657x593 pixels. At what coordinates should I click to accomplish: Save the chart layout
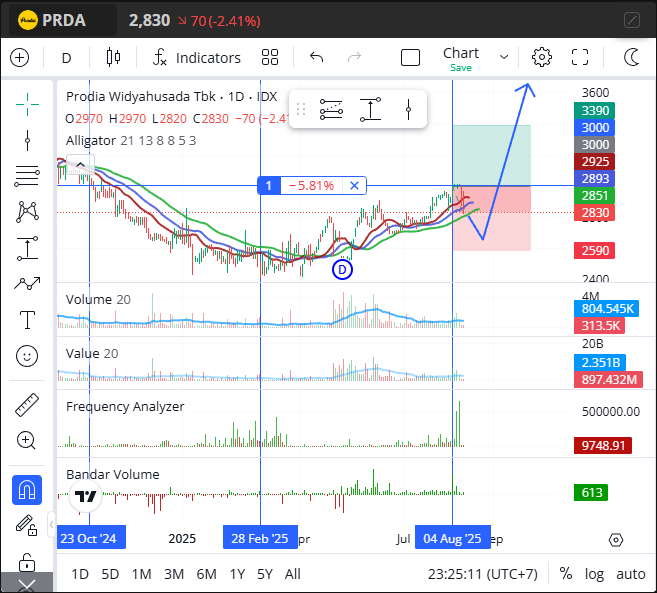460,67
